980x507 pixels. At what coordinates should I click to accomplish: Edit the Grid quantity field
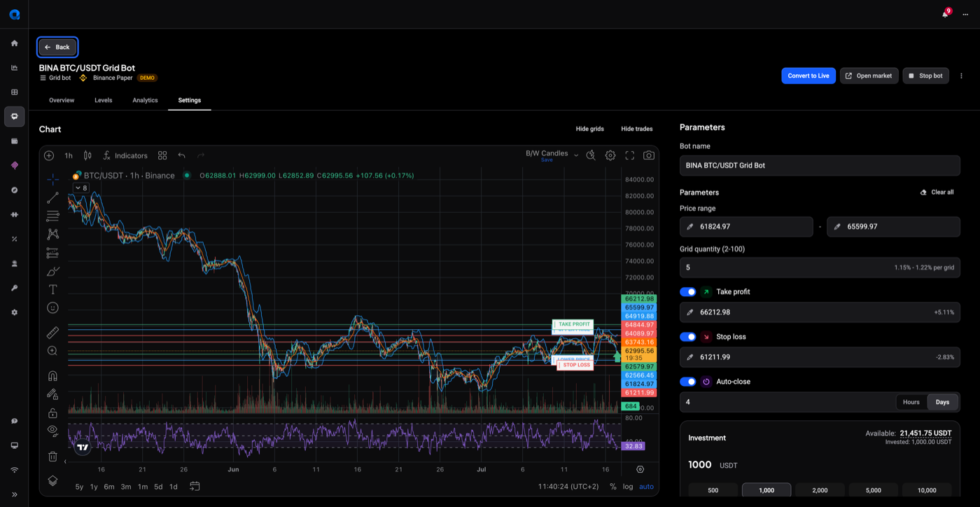(820, 268)
